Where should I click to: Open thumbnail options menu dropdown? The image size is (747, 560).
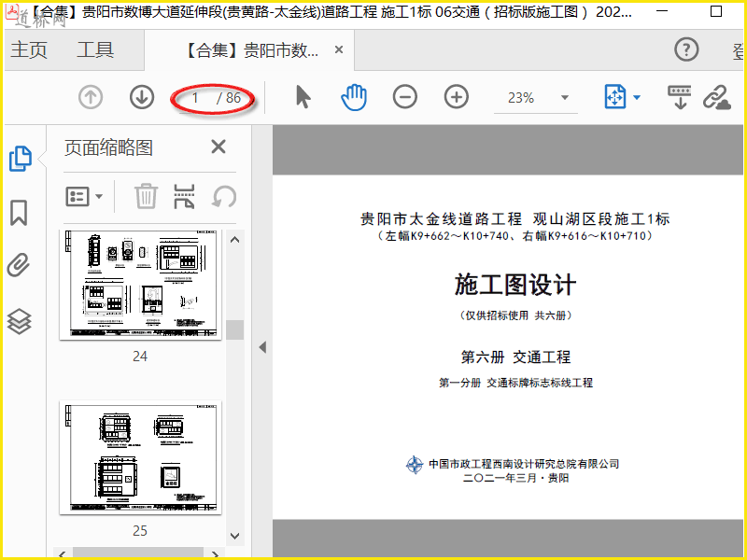[84, 196]
